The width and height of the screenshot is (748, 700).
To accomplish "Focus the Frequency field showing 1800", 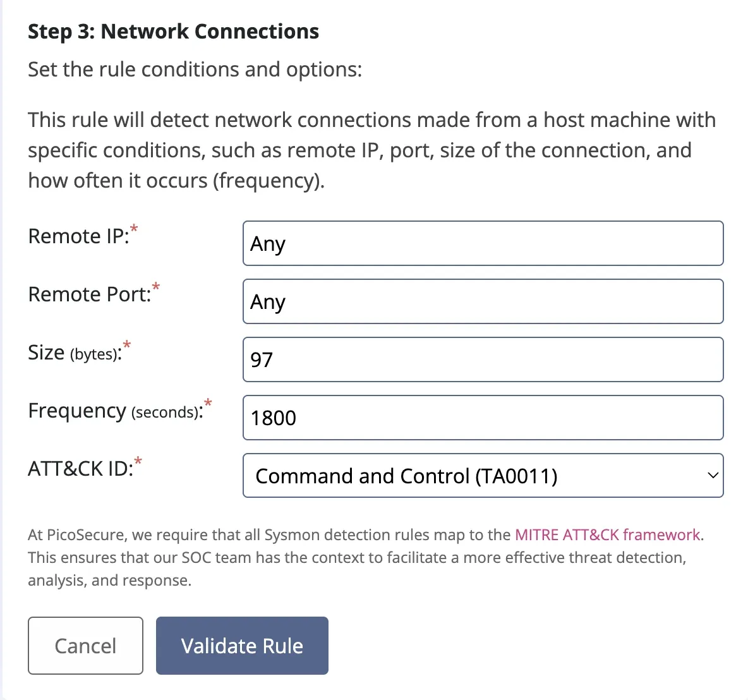I will click(x=483, y=418).
